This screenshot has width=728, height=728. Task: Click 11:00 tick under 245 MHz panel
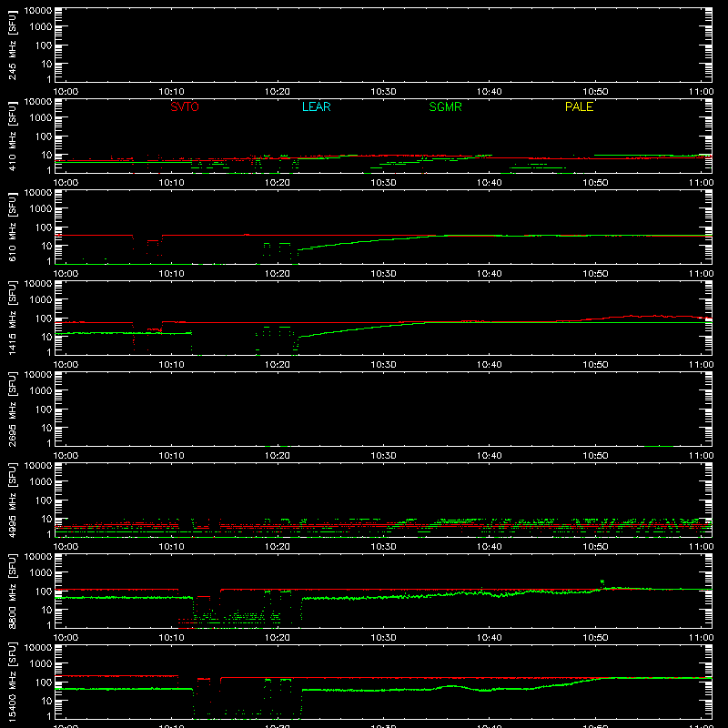click(701, 92)
